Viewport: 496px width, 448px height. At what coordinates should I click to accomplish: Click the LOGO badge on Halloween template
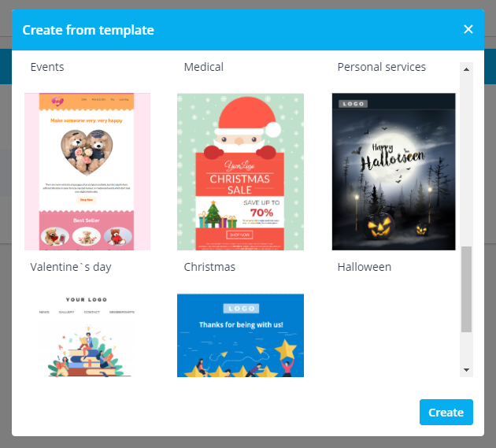coord(350,103)
